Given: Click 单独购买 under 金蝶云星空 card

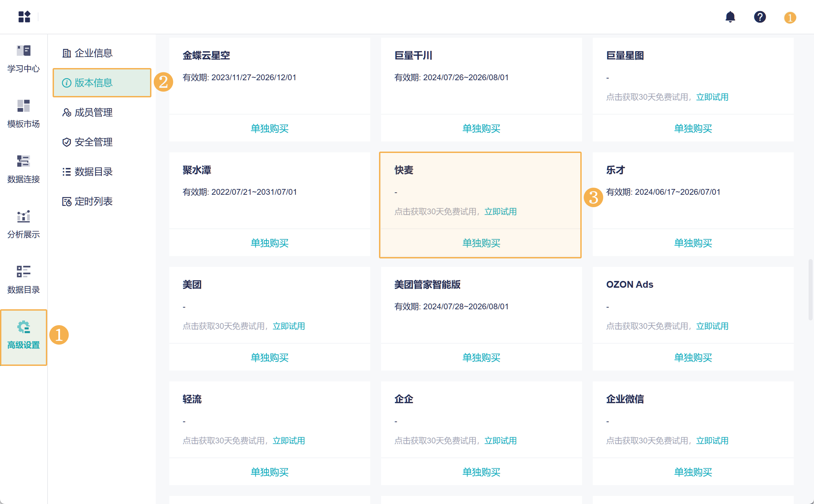Looking at the screenshot, I should 269,128.
